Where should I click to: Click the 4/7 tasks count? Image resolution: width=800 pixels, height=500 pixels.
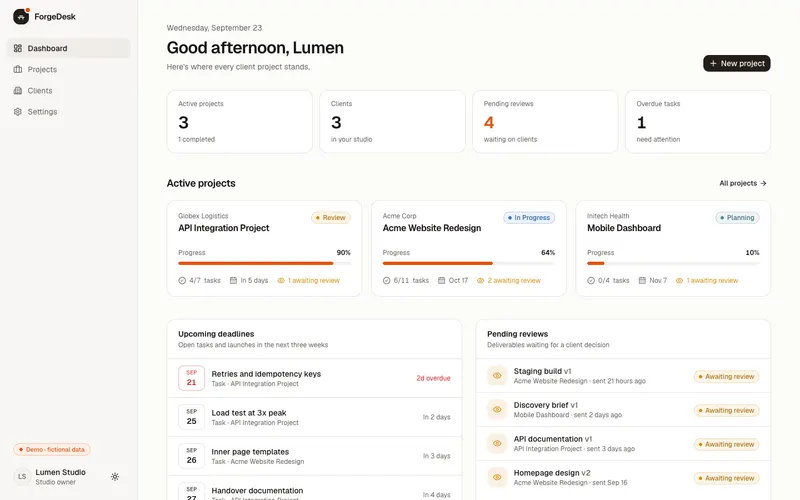pos(205,280)
